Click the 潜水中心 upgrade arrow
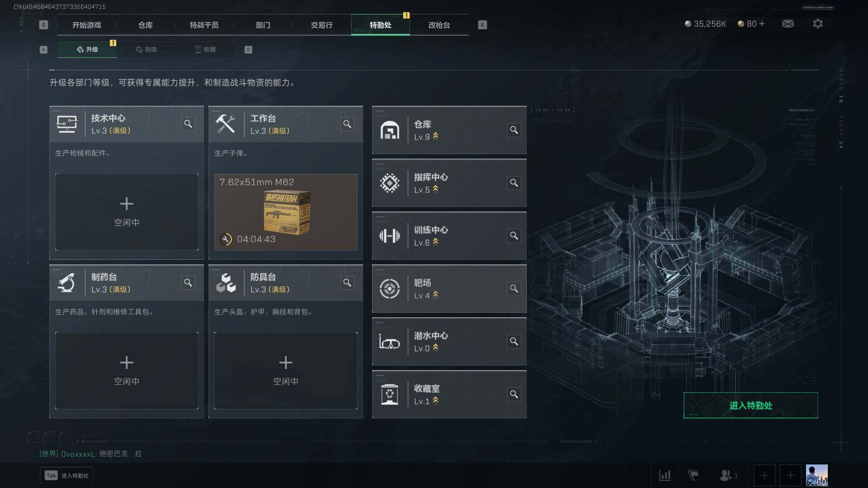Screen dimensions: 868x488 pyautogui.click(x=435, y=347)
